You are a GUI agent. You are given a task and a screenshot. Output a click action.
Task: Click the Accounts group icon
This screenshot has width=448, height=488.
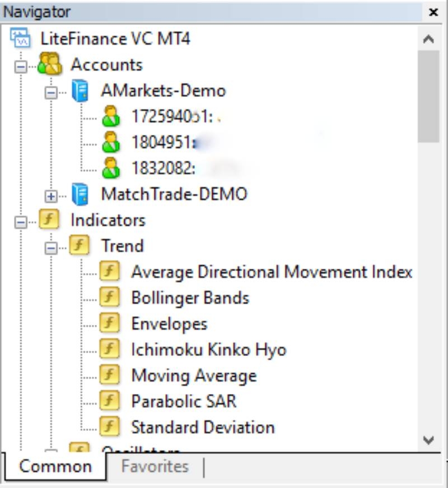(50, 64)
